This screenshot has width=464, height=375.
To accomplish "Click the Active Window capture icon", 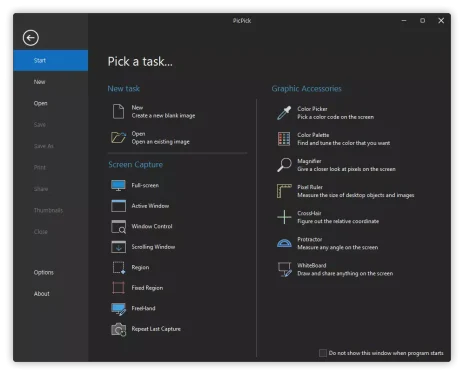I will coord(118,206).
